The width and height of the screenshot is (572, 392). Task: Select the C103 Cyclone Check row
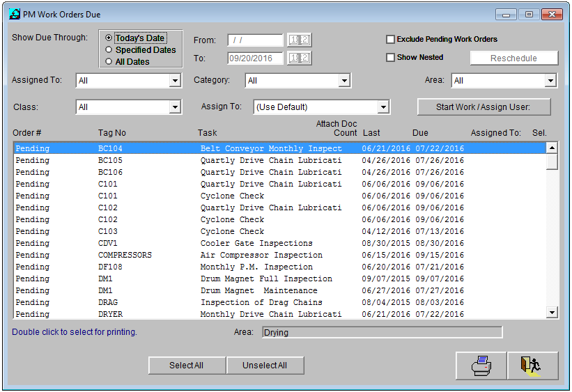point(280,231)
